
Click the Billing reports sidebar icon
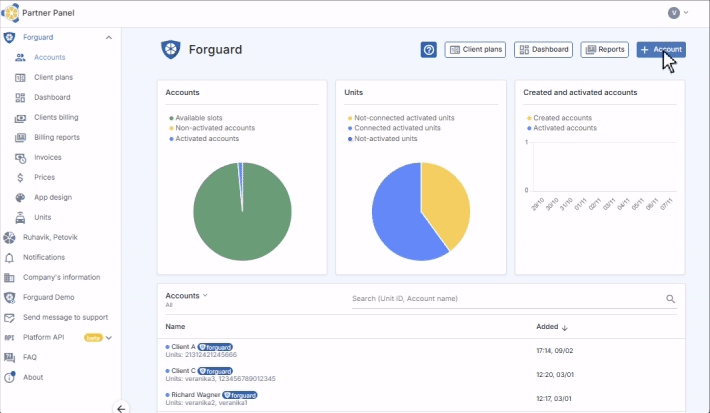pos(20,138)
